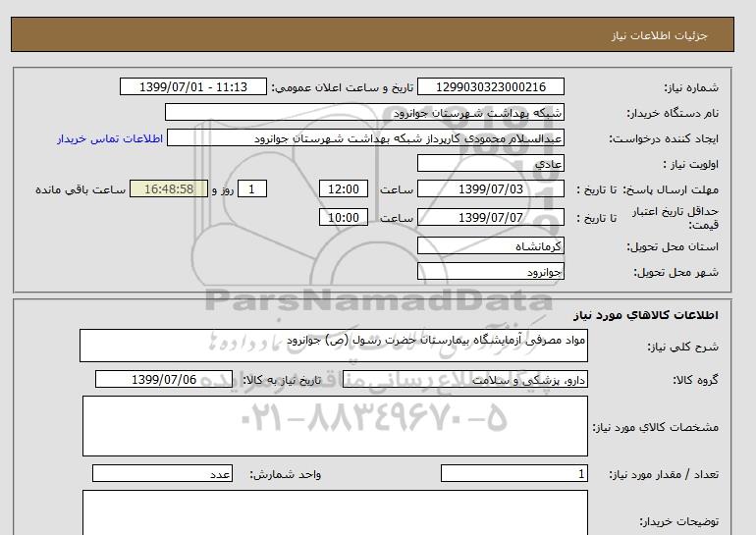The image size is (756, 535).
Task: Select the delivery city field جوانرود
Action: (490, 272)
